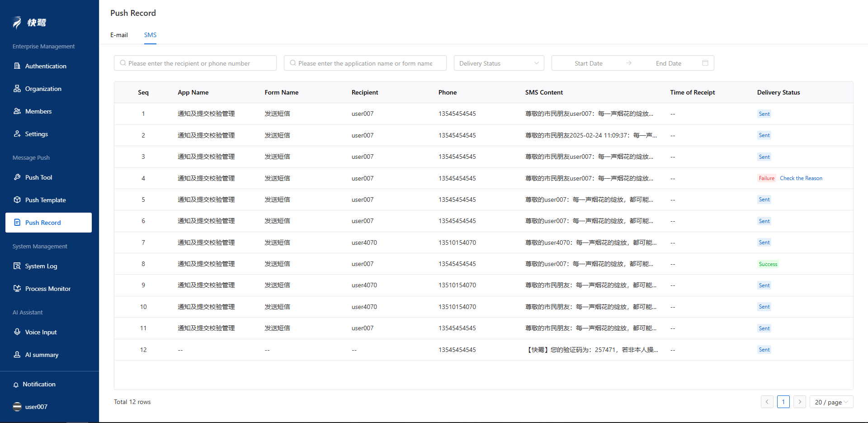Click the Voice Input microphone icon
Image resolution: width=868 pixels, height=423 pixels.
point(17,332)
